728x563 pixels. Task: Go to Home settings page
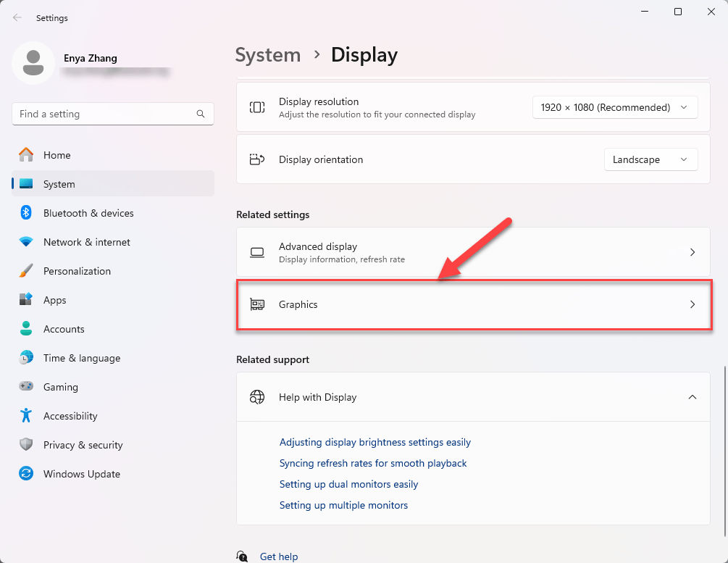point(113,155)
